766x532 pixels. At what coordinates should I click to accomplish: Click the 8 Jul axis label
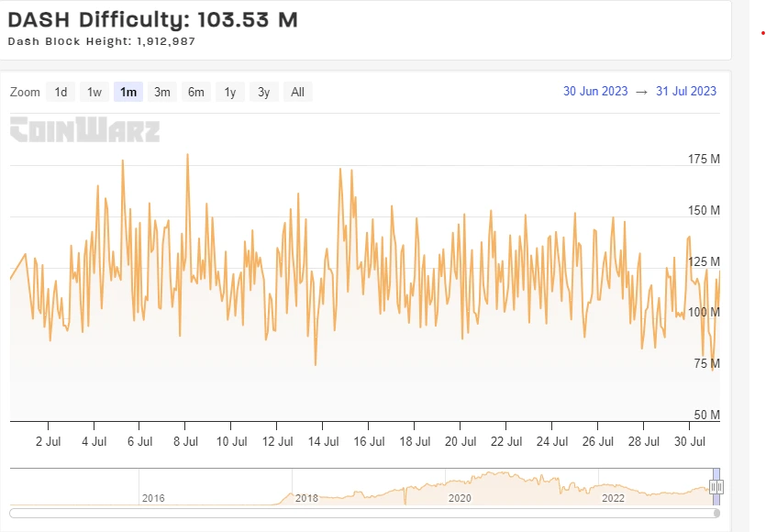tap(185, 441)
